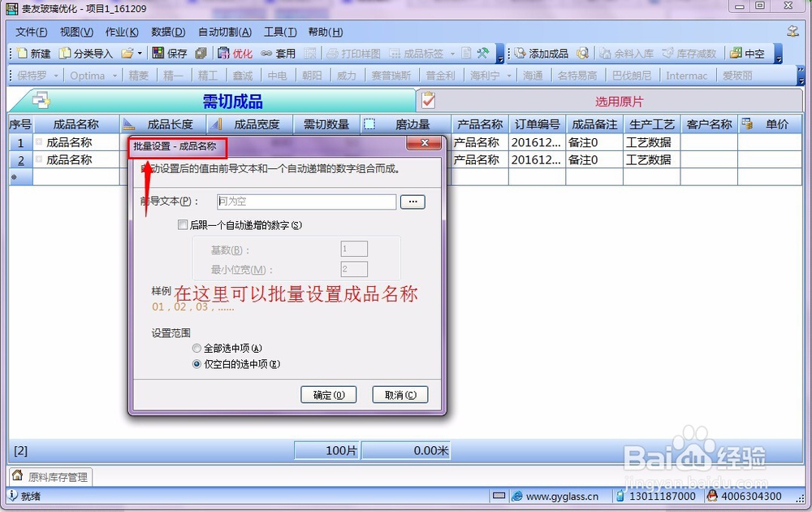Click the 成品长度 column header

pyautogui.click(x=163, y=124)
